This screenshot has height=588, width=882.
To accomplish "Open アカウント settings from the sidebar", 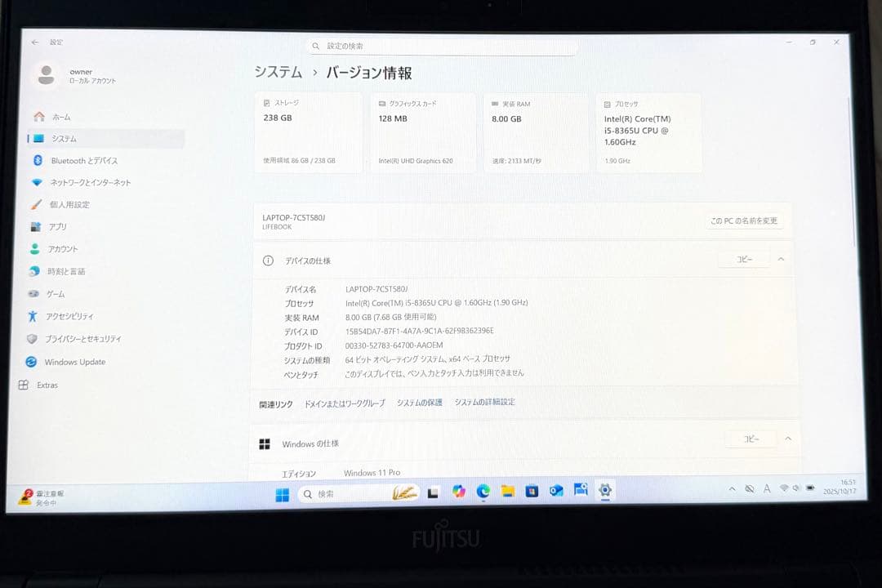I will (x=72, y=248).
